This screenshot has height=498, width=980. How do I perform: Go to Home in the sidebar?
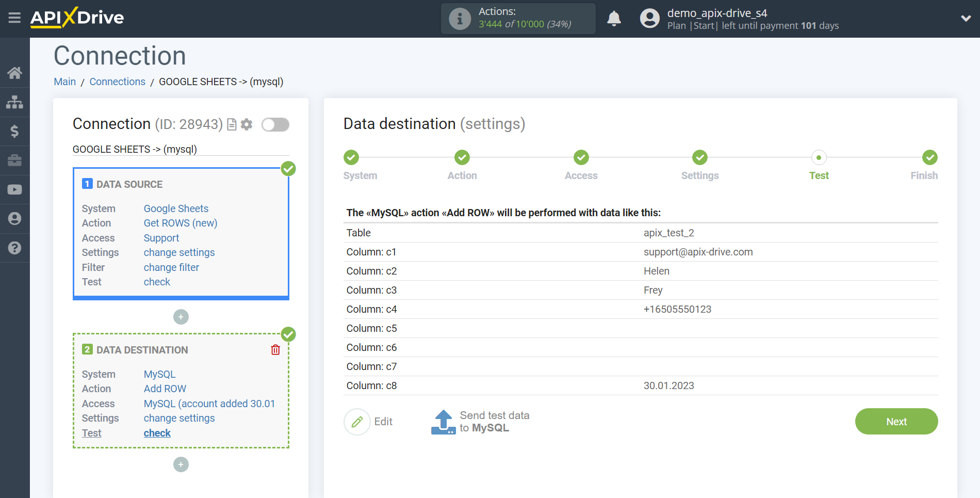pyautogui.click(x=14, y=73)
